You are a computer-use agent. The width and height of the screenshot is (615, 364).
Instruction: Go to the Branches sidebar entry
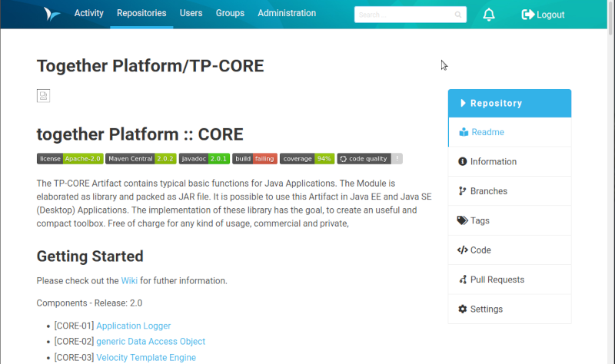click(510, 190)
